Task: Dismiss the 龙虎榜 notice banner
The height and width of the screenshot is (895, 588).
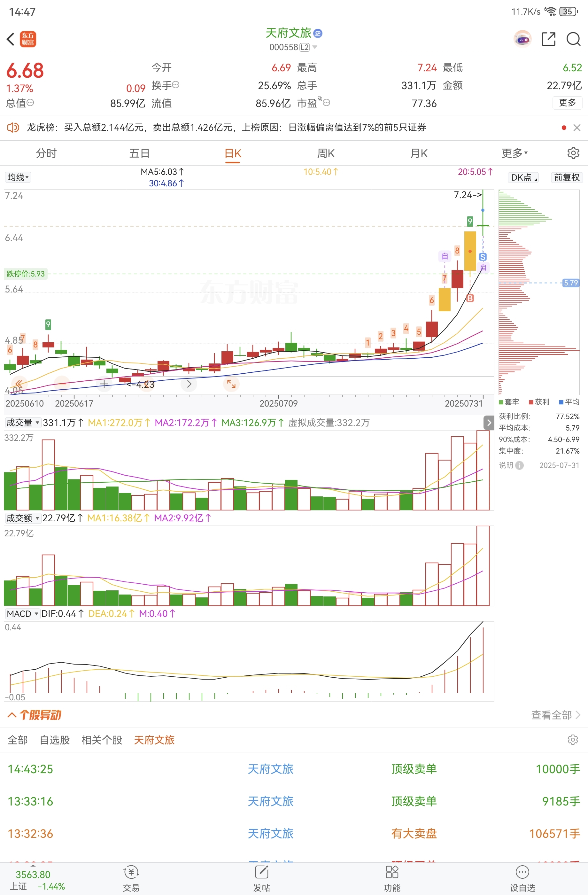Action: [577, 128]
